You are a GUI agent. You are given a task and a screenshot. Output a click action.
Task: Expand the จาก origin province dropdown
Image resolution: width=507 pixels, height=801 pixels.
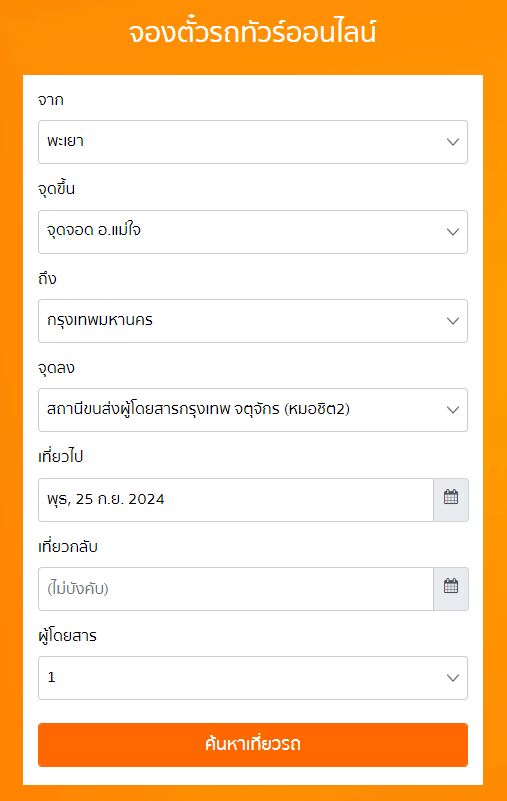click(253, 142)
